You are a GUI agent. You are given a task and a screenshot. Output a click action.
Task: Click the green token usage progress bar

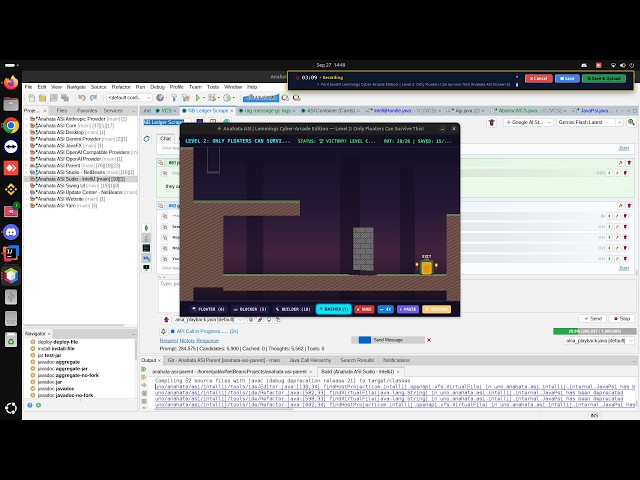[x=594, y=331]
